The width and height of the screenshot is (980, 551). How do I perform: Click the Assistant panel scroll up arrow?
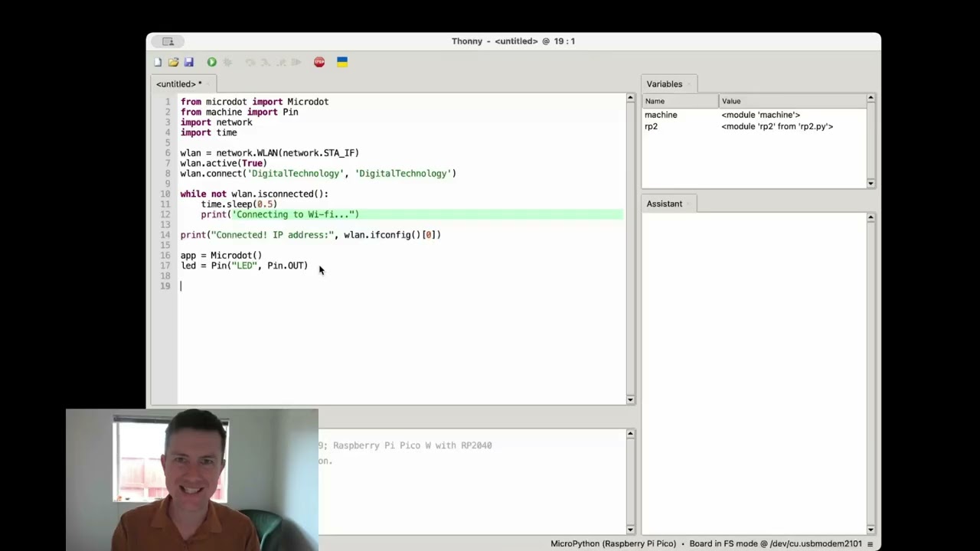(x=871, y=217)
